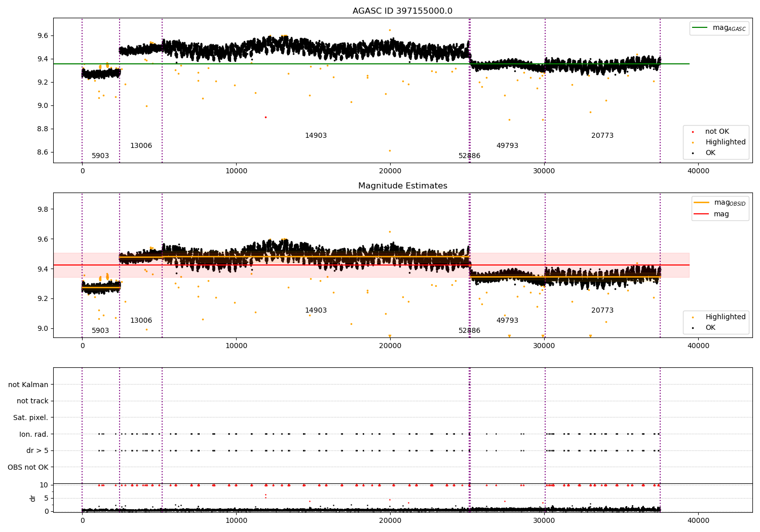This screenshot has height=532, width=760.
Task: Click the "AGASC ID 397155000.0" plot title
Action: click(402, 11)
